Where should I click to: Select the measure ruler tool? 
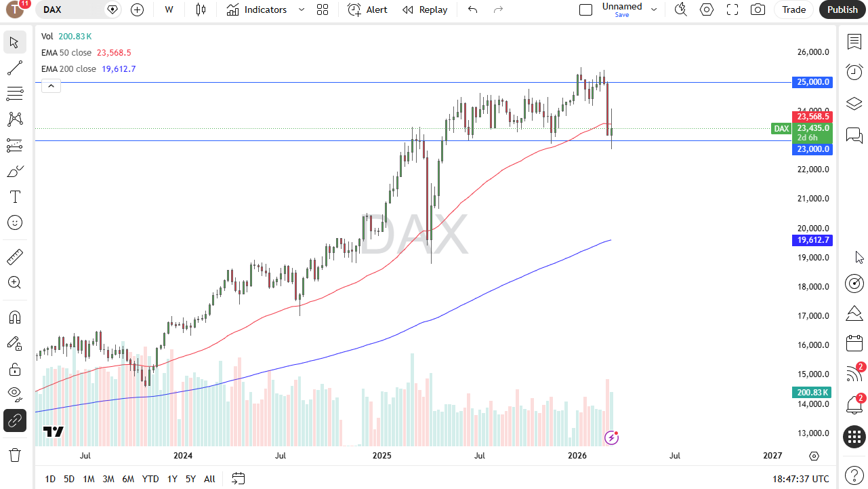(14, 256)
